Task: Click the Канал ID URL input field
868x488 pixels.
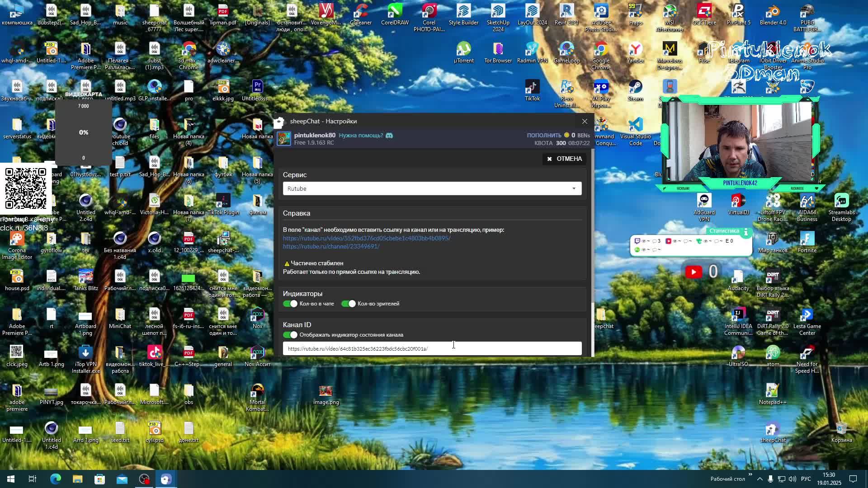Action: click(x=432, y=349)
